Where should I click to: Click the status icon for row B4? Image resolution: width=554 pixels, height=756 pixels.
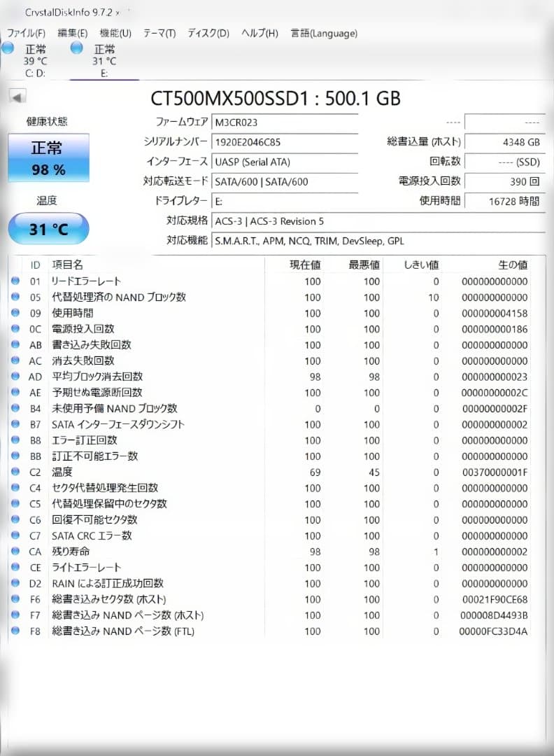point(15,408)
